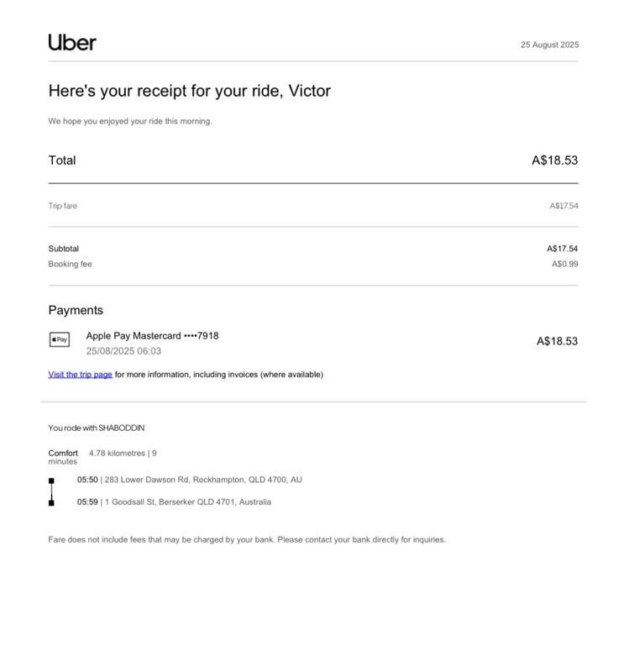Image resolution: width=629 pixels, height=672 pixels.
Task: Select the receipt date 25 August 2025
Action: point(550,45)
